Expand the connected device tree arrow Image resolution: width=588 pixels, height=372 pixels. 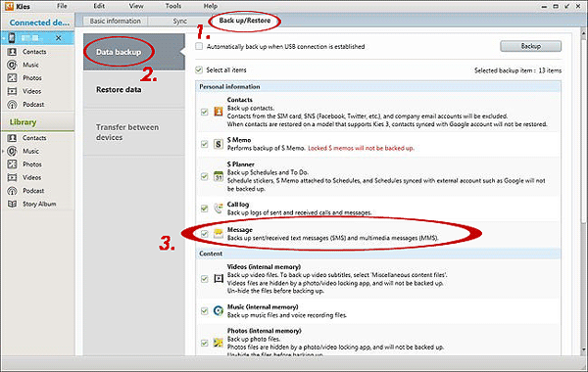tap(4, 38)
